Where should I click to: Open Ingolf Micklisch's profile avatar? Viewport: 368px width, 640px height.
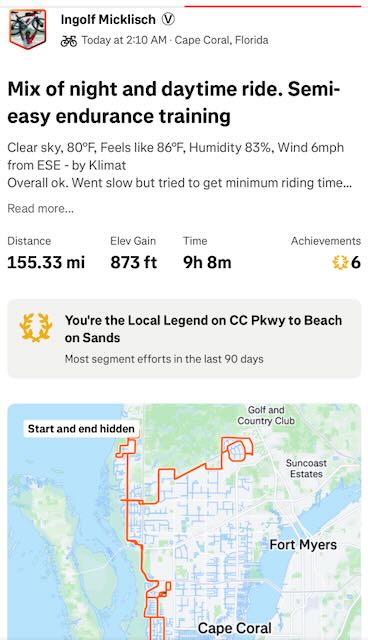pyautogui.click(x=28, y=29)
